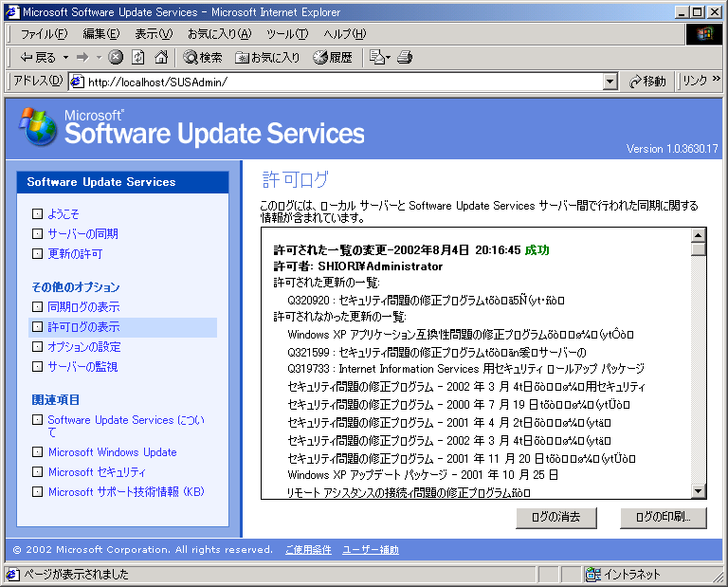Open the オプションの設定 link

(84, 347)
